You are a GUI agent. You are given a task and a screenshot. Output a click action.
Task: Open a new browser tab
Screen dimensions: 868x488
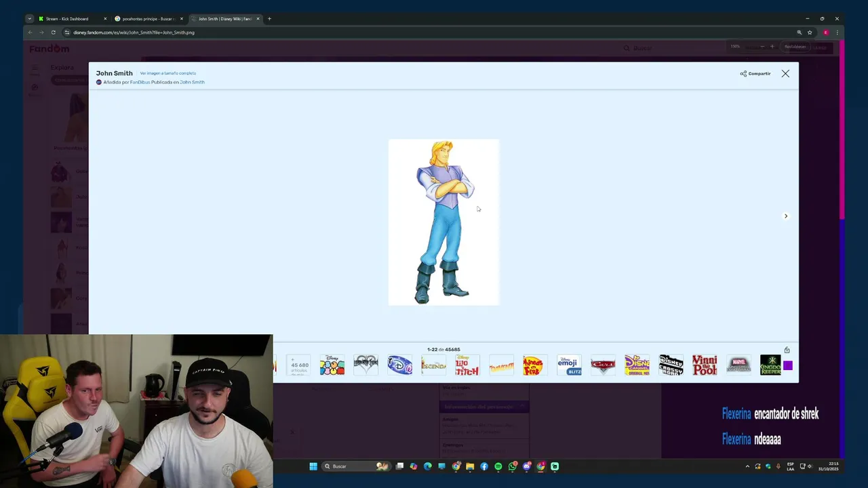point(269,19)
